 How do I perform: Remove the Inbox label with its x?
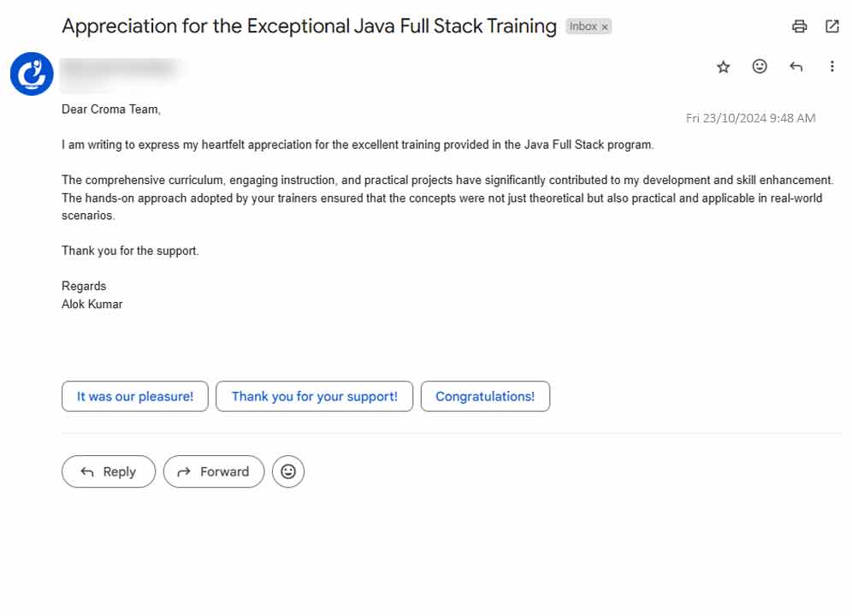point(605,27)
